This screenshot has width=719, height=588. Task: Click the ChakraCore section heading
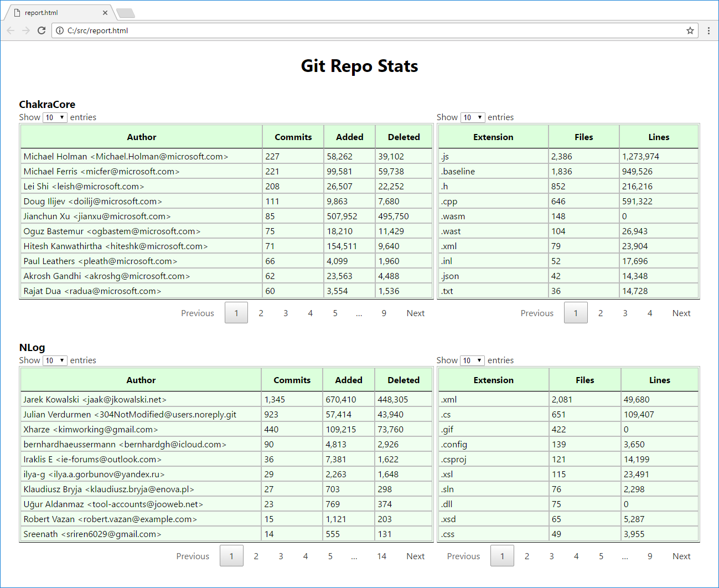coord(47,104)
